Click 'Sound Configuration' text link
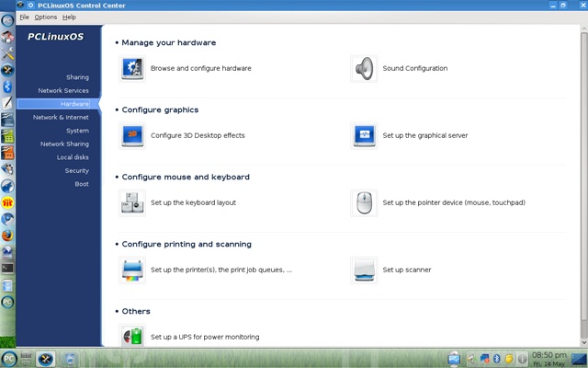Screen dimensions: 588x368 pos(415,68)
